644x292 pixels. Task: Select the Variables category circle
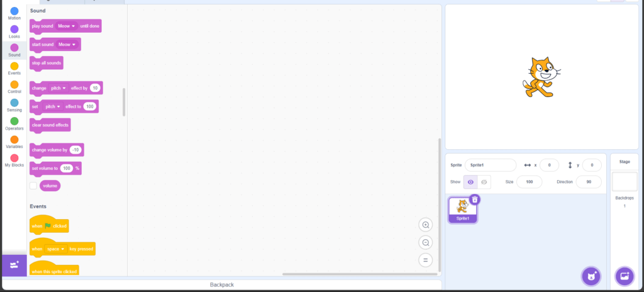tap(14, 140)
